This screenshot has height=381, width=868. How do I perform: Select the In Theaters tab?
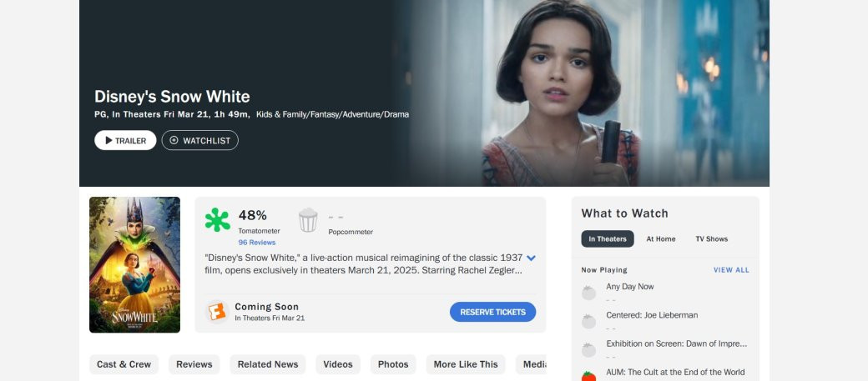coord(607,239)
